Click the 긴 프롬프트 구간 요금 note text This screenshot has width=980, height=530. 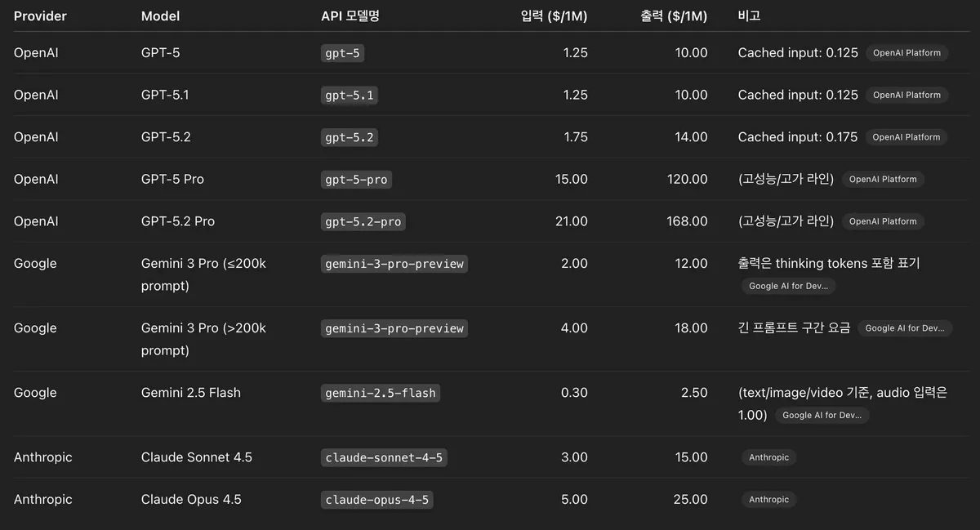click(x=794, y=327)
